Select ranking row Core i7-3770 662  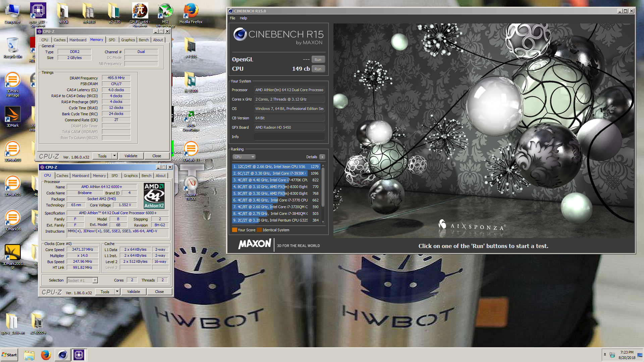[x=276, y=200]
